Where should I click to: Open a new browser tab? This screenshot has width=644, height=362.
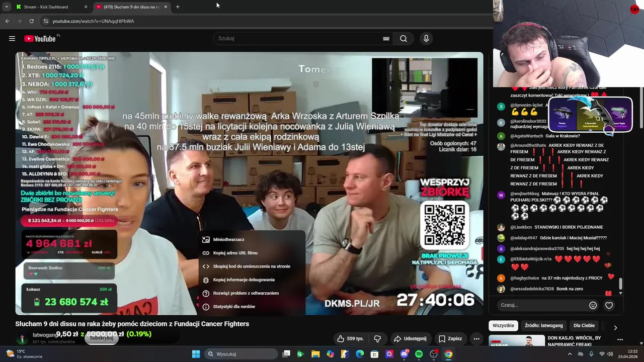click(178, 7)
